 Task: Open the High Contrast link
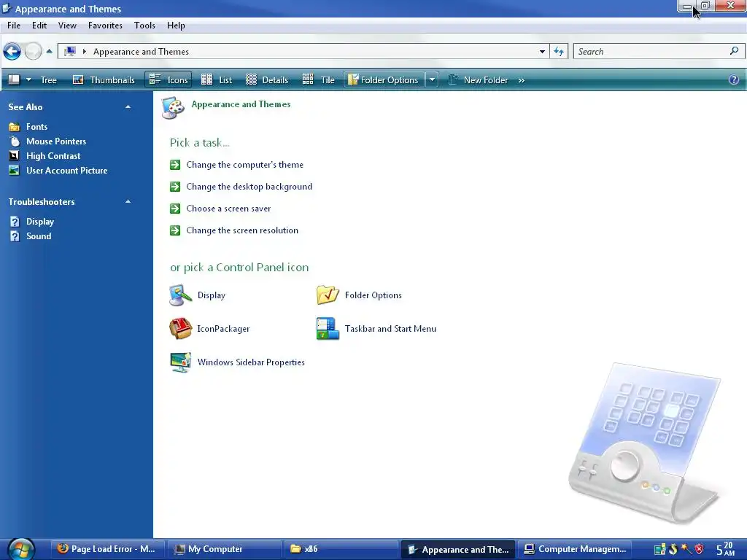click(x=53, y=156)
